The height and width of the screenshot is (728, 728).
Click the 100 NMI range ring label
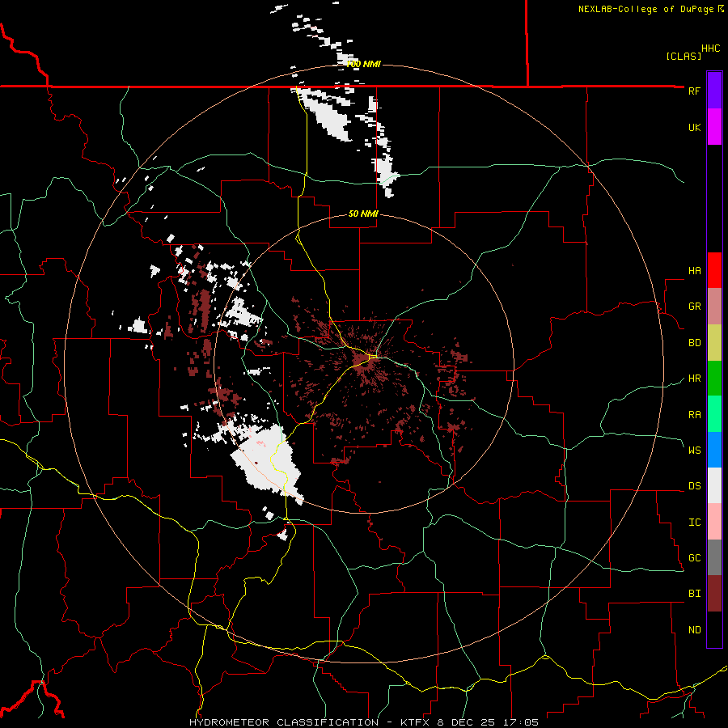coord(363,64)
